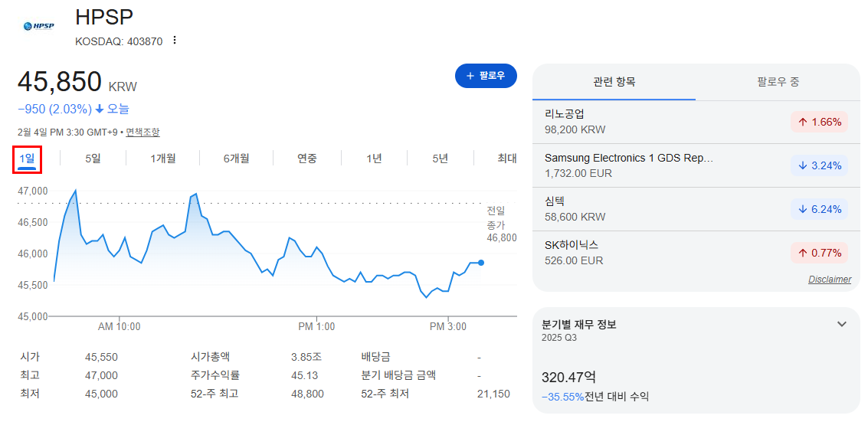Select the 최대 chart range tab
Viewport: 868px width, 422px height.
(507, 159)
